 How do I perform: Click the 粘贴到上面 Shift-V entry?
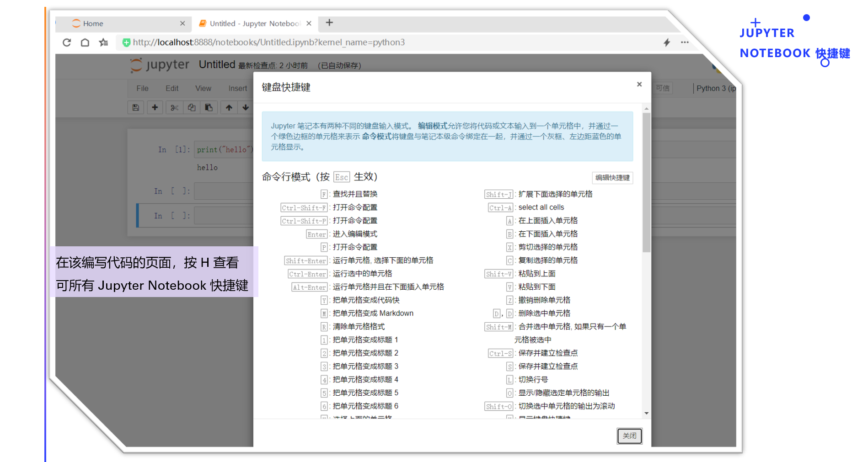point(537,274)
